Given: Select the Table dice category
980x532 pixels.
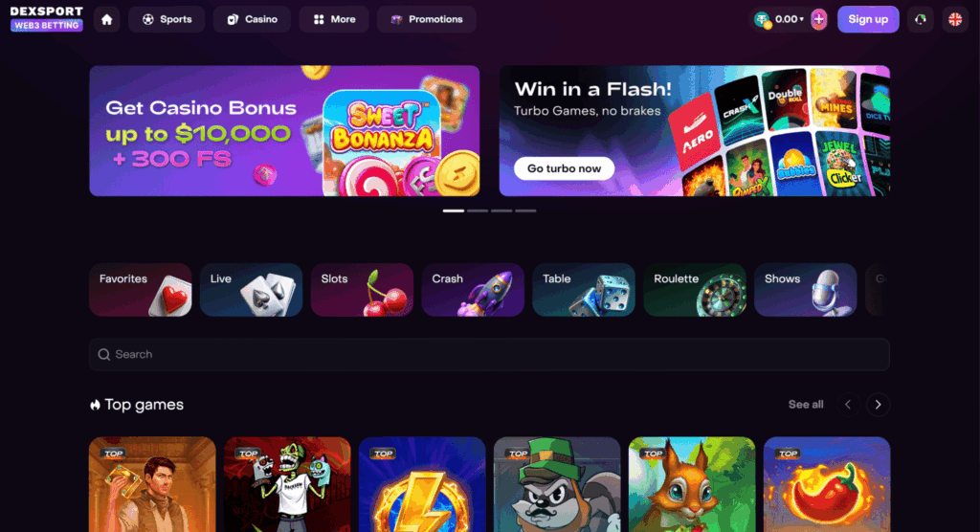Looking at the screenshot, I should [584, 290].
